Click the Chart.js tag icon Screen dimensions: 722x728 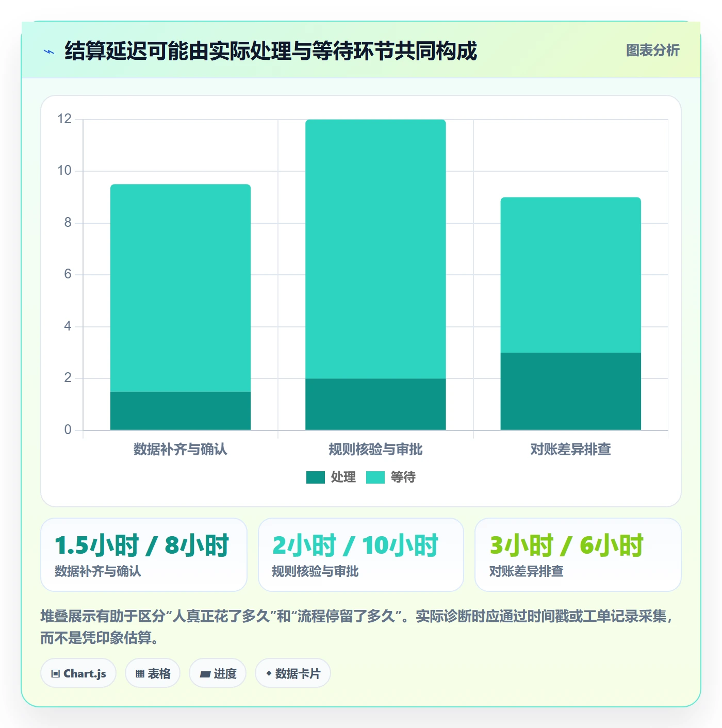pos(56,674)
